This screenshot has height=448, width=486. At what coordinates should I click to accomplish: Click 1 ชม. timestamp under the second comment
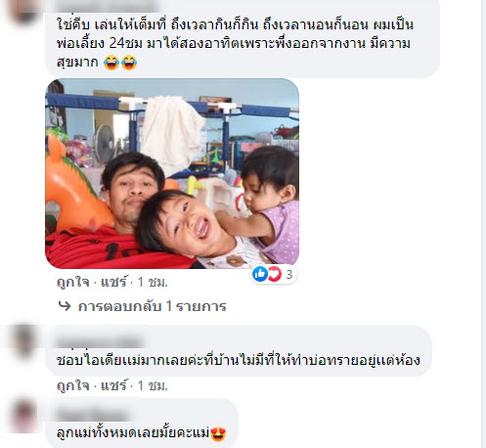tap(153, 385)
